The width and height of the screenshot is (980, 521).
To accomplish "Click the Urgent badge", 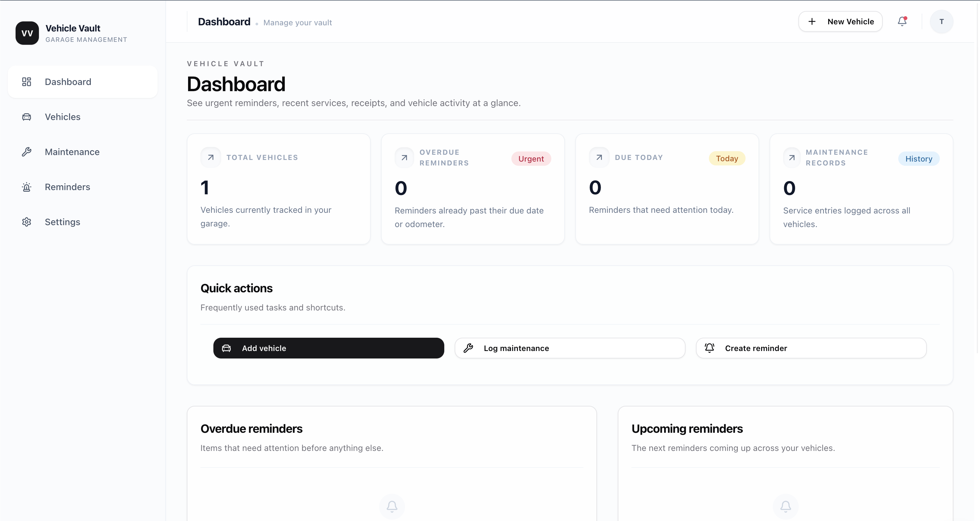I will (x=531, y=159).
